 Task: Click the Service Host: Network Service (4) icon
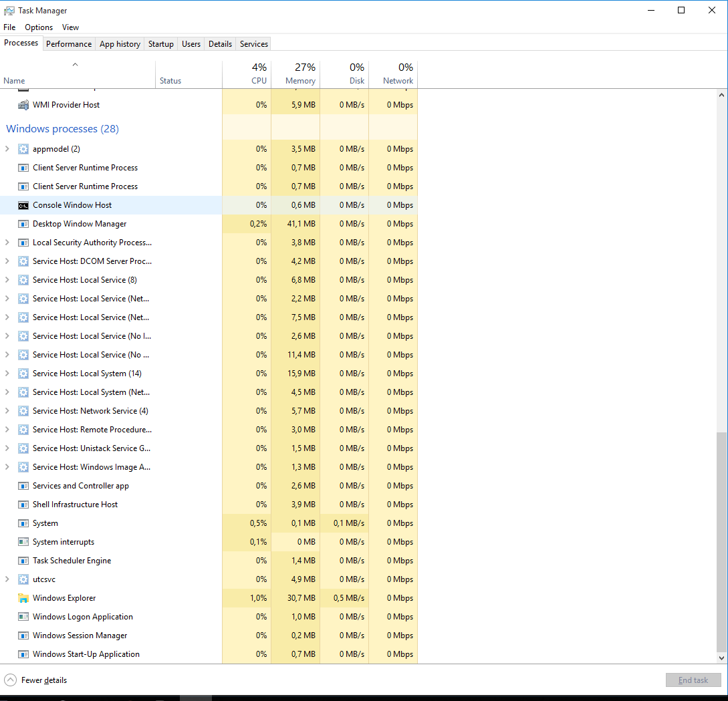pos(23,411)
